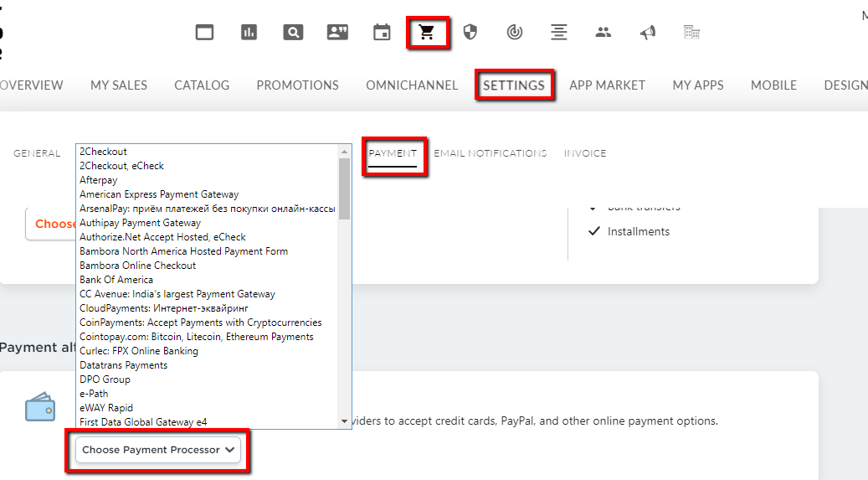Viewport: 868px width, 480px height.
Task: Click the blue wallet icon
Action: pos(40,407)
